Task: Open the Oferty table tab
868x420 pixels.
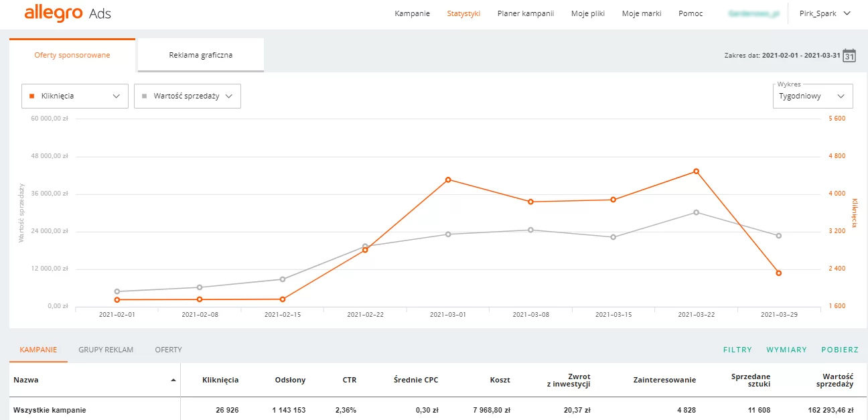Action: 168,350
